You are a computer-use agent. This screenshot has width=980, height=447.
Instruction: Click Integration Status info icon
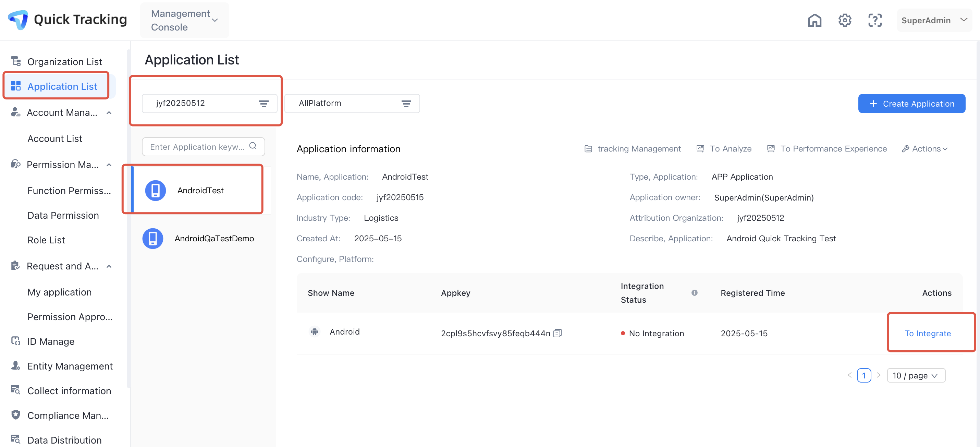point(694,292)
